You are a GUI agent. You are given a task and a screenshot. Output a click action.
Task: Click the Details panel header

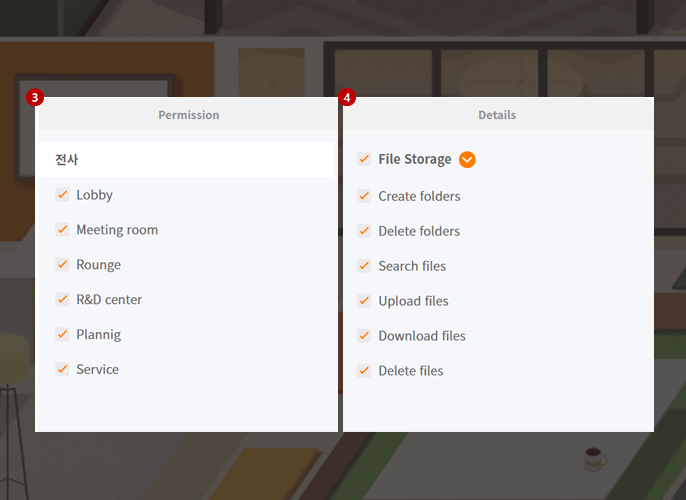[497, 115]
